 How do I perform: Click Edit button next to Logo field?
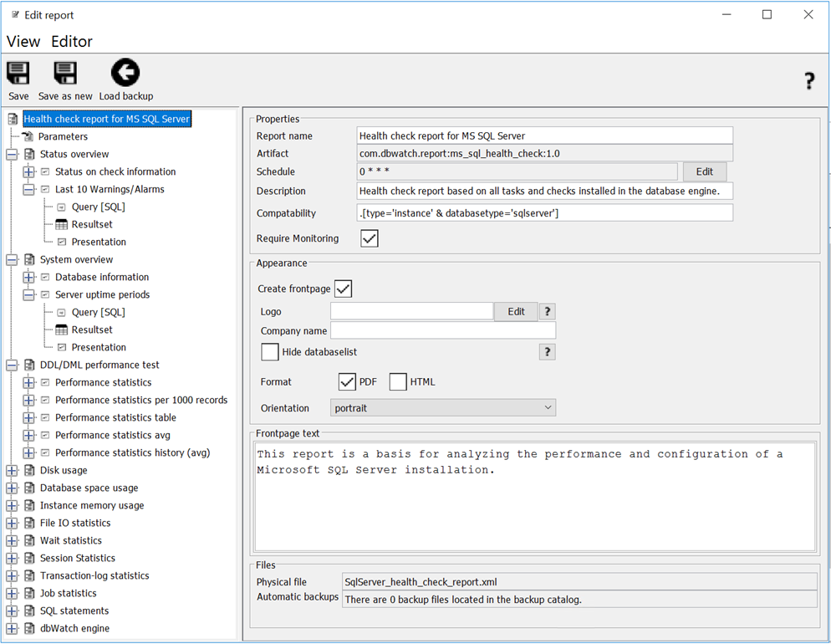(516, 311)
